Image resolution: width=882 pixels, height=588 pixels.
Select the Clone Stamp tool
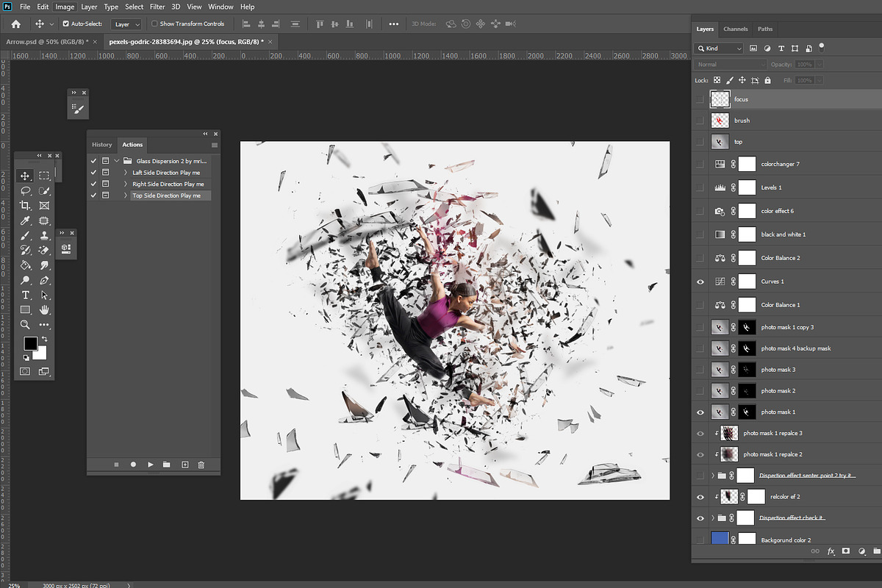[44, 236]
